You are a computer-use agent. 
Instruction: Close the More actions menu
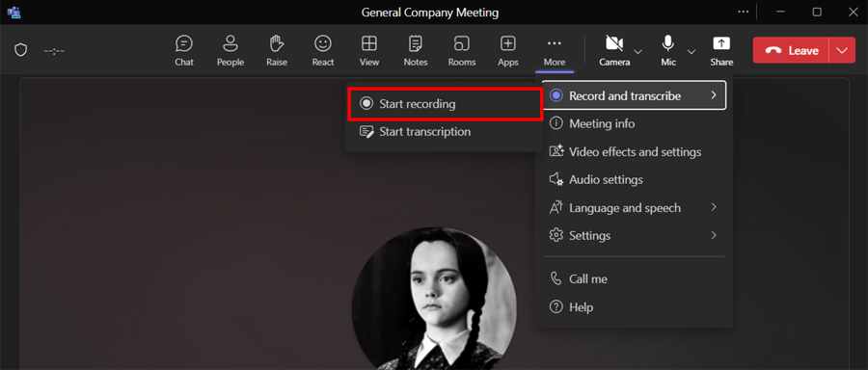555,50
